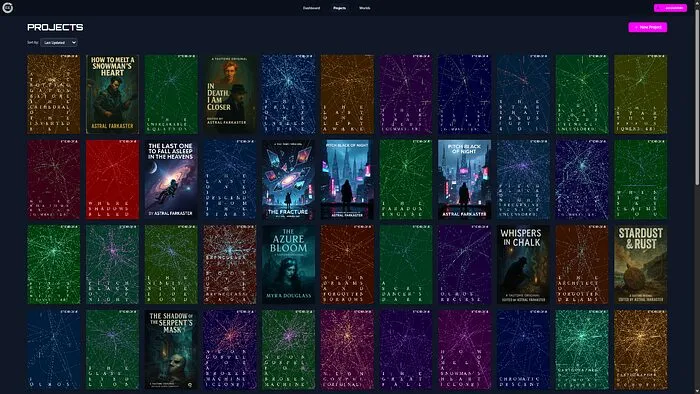The height and width of the screenshot is (394, 700).
Task: Expand the Sort by Last Updated dropdown
Action: (x=59, y=42)
